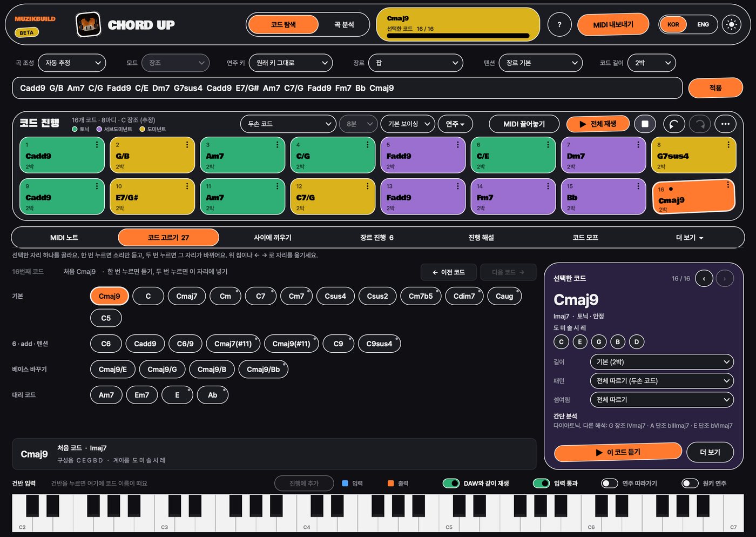Stop playback with the square stop button
The image size is (756, 537).
(645, 124)
